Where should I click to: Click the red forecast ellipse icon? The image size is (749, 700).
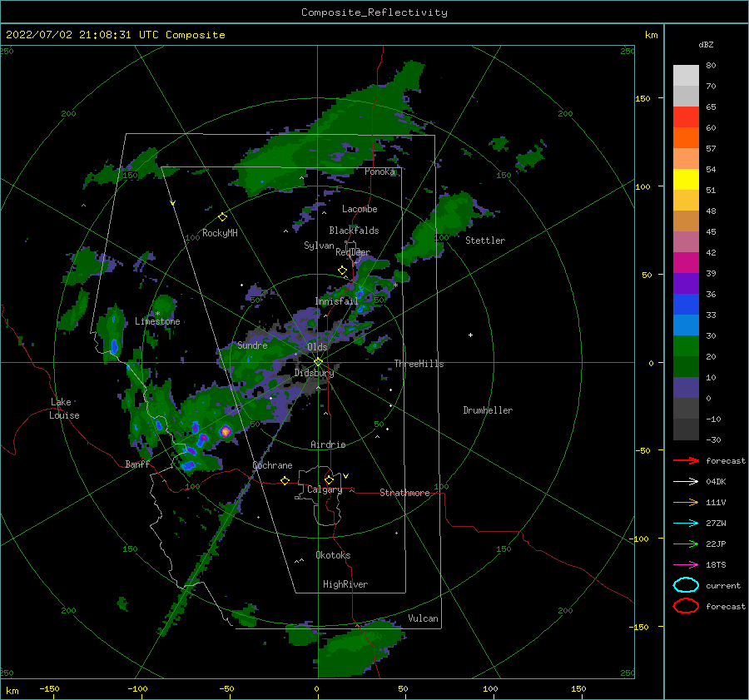(686, 606)
